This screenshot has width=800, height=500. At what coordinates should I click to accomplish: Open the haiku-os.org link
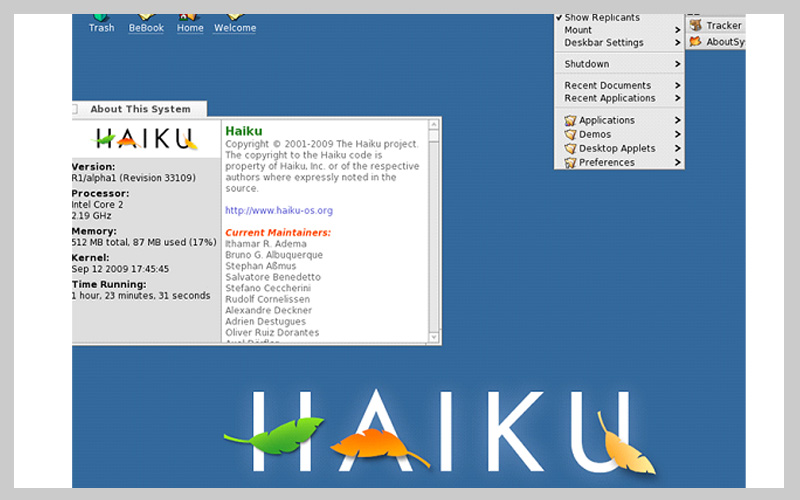(x=279, y=210)
